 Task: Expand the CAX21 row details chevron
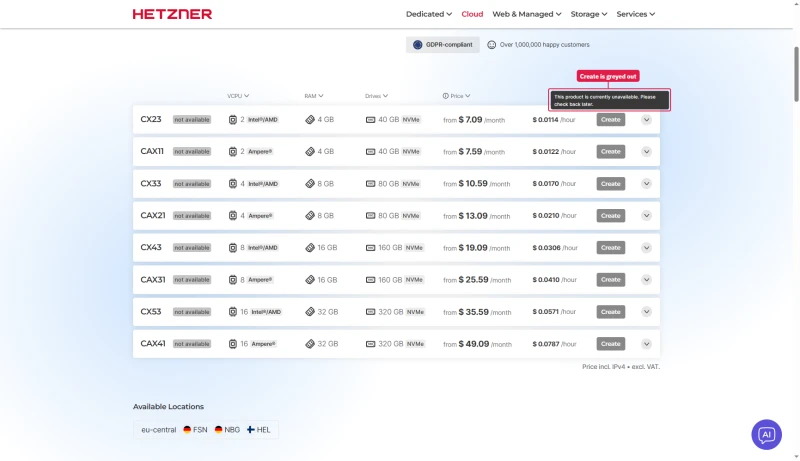[x=646, y=216]
